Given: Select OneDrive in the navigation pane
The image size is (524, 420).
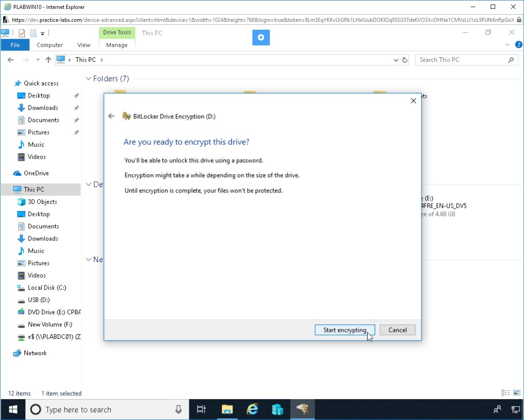Looking at the screenshot, I should 36,173.
